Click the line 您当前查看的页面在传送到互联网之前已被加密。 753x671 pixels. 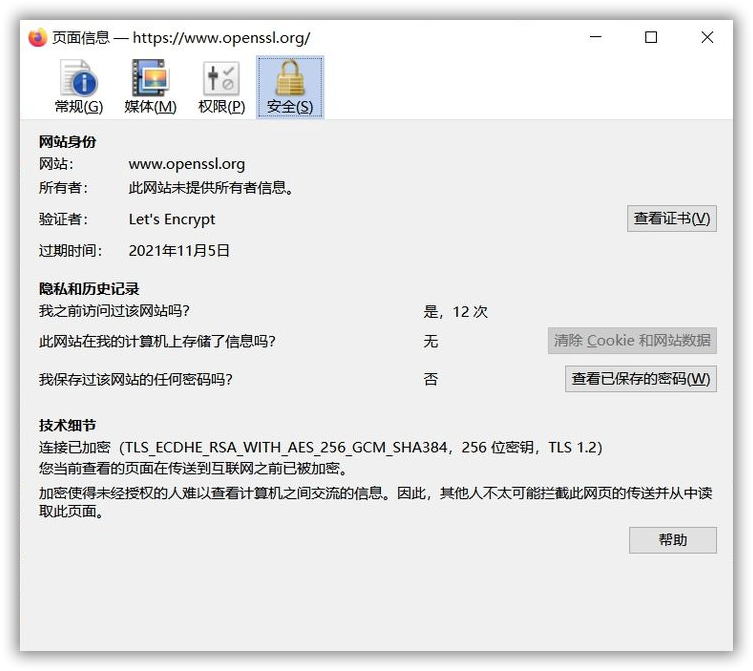(193, 468)
